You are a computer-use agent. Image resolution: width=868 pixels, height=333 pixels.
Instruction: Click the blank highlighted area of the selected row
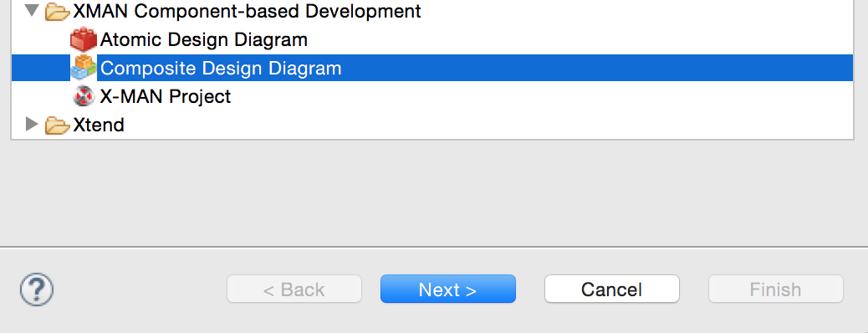click(597, 68)
